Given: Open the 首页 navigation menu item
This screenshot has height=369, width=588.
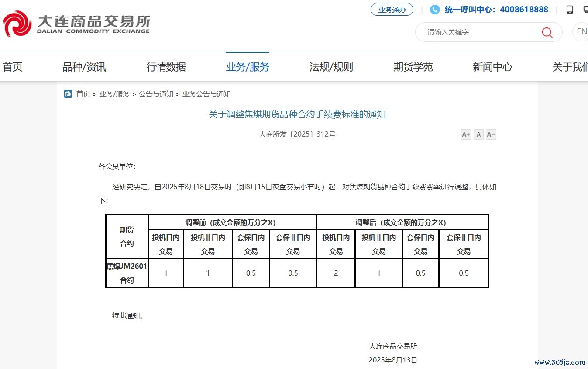Looking at the screenshot, I should point(12,67).
